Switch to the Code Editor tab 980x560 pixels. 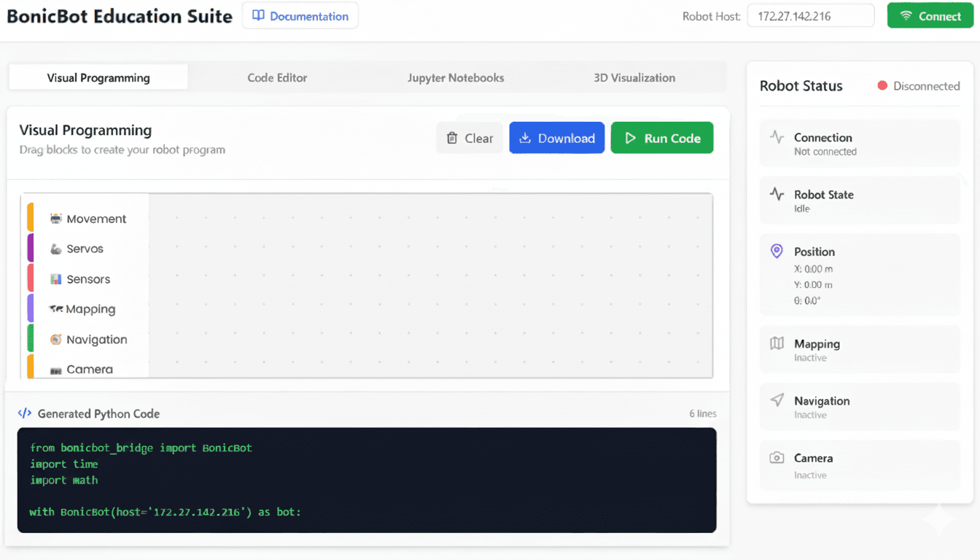point(277,77)
